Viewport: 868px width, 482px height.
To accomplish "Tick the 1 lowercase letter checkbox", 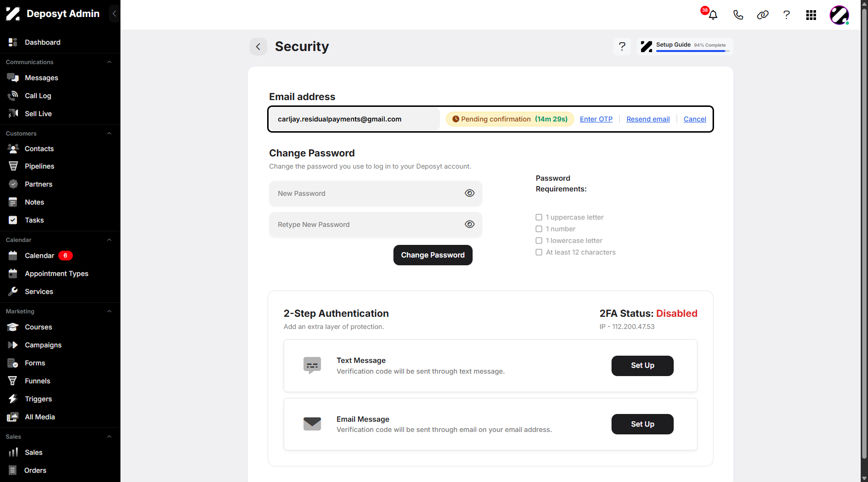I will 539,241.
